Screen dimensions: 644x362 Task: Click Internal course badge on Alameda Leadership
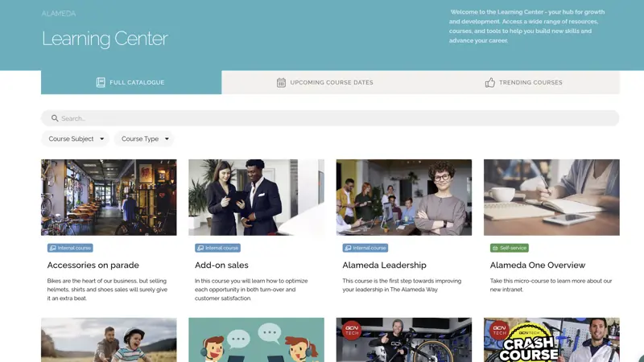[365, 248]
